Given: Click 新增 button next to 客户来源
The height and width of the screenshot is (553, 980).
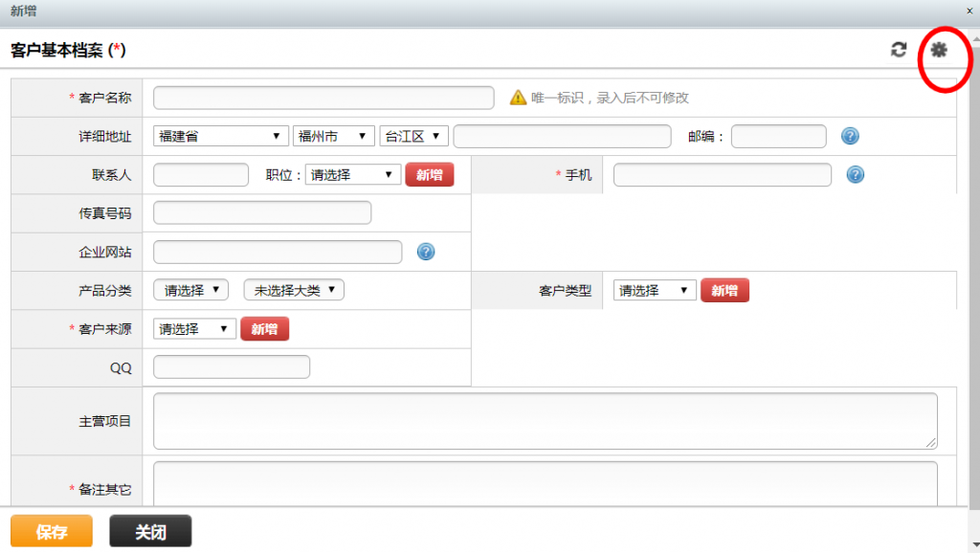Looking at the screenshot, I should 264,329.
